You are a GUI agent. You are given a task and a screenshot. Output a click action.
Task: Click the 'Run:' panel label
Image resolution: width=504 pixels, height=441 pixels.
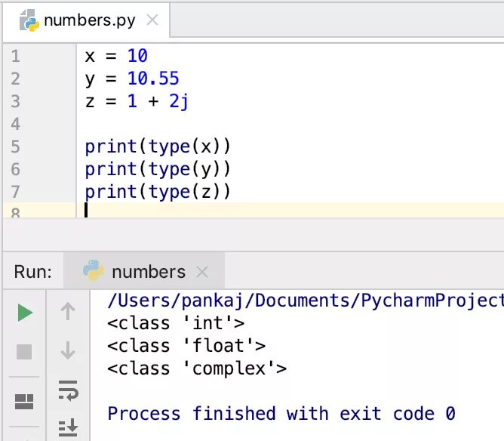[x=32, y=272]
